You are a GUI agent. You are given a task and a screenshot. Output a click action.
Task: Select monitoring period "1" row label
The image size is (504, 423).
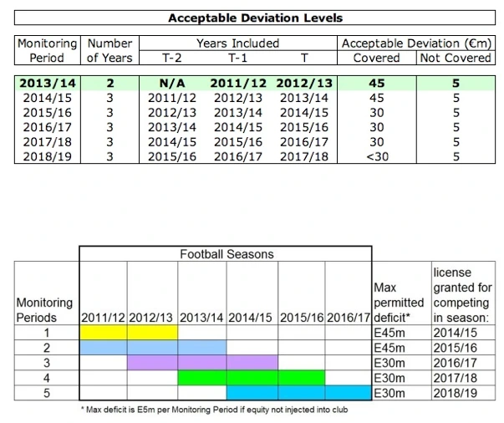coord(47,333)
